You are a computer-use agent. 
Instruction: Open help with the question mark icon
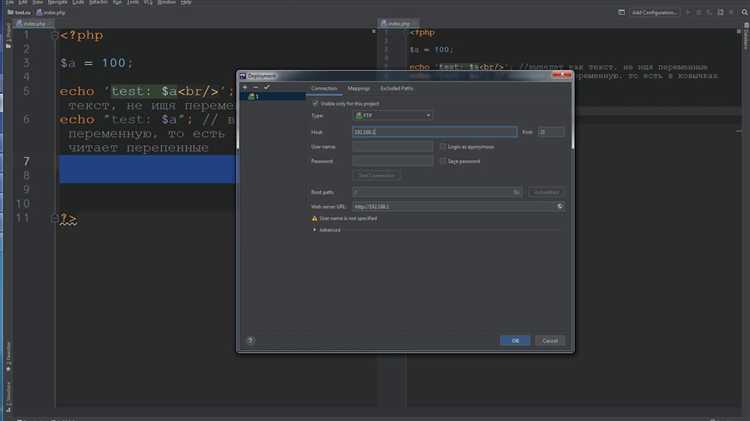click(x=251, y=341)
